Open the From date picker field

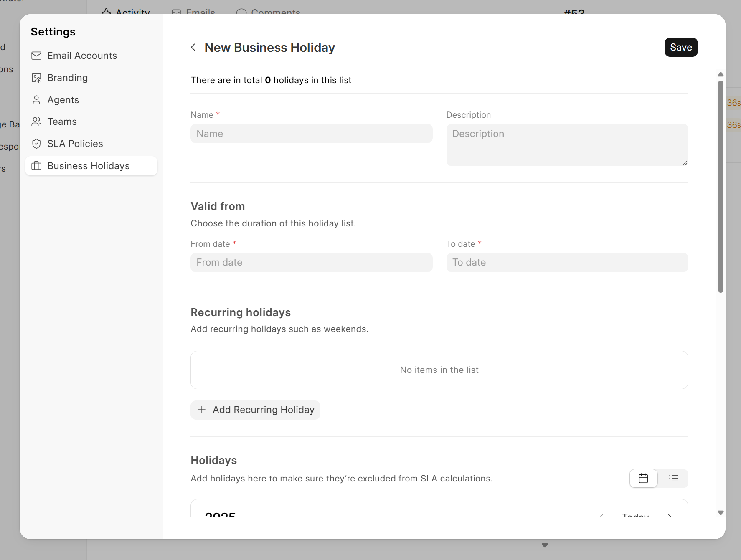(x=311, y=262)
